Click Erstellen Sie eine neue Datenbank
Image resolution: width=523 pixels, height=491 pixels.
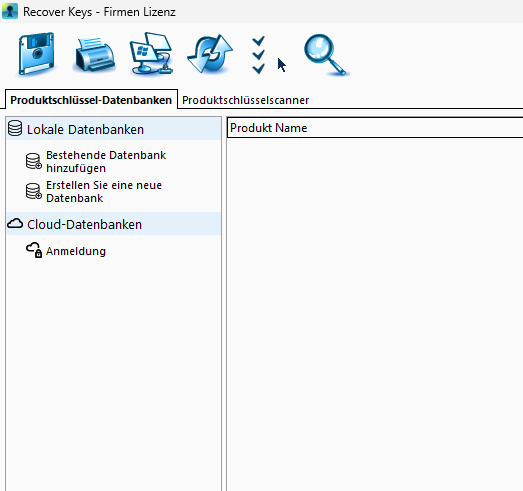tap(104, 191)
